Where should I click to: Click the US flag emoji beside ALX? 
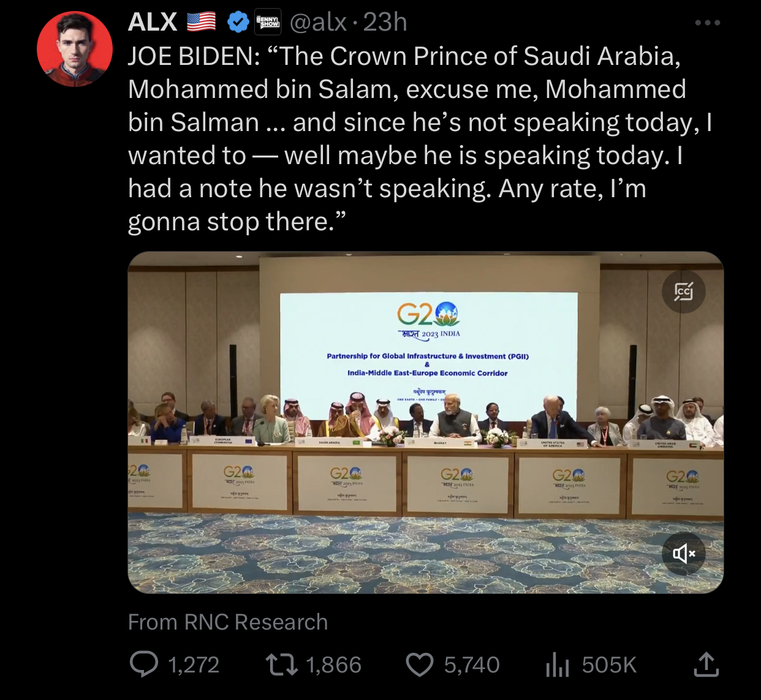[x=201, y=22]
